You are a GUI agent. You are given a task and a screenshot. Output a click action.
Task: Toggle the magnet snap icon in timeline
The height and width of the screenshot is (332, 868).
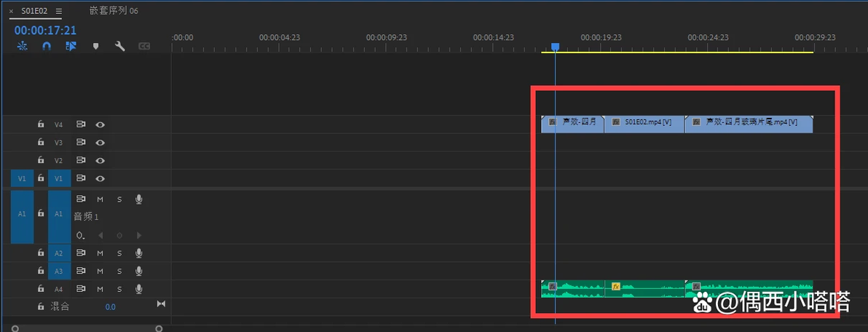47,47
